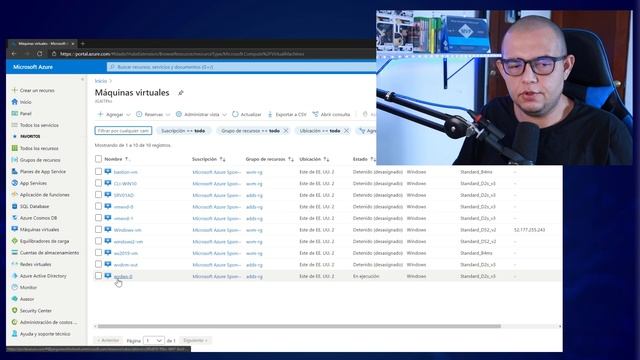Open Planes de App Service
The image size is (640, 360).
[x=42, y=171]
